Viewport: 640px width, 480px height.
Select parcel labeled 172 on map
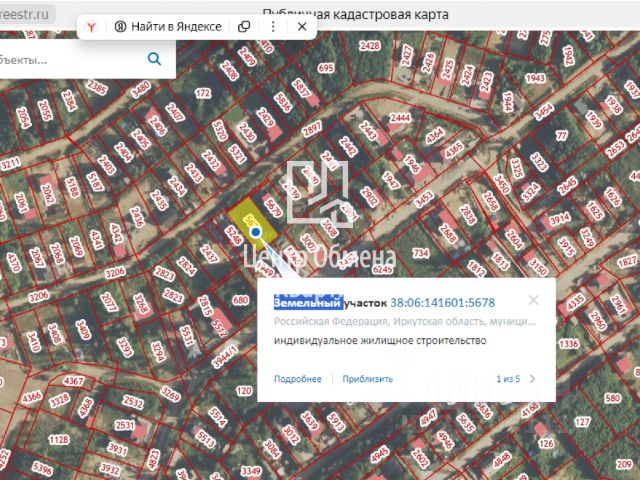point(203,93)
